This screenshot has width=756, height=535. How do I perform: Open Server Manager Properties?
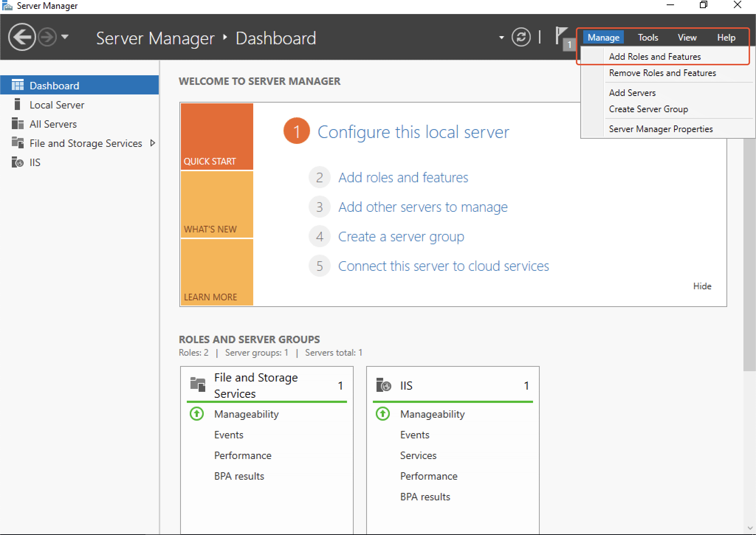click(661, 129)
